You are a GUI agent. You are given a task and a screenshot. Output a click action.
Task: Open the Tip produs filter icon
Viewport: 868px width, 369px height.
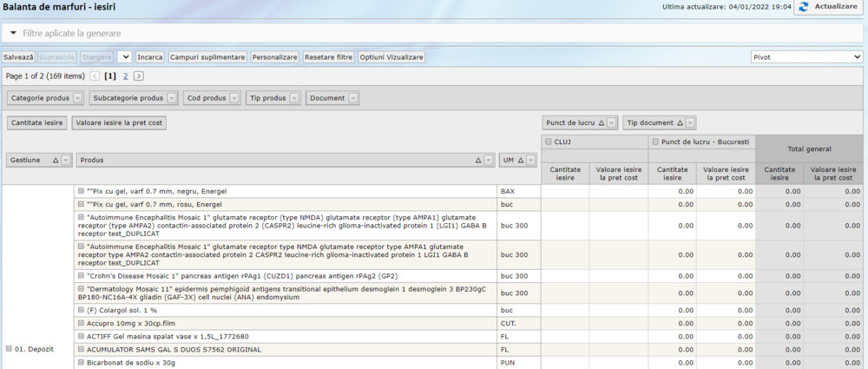coord(294,98)
